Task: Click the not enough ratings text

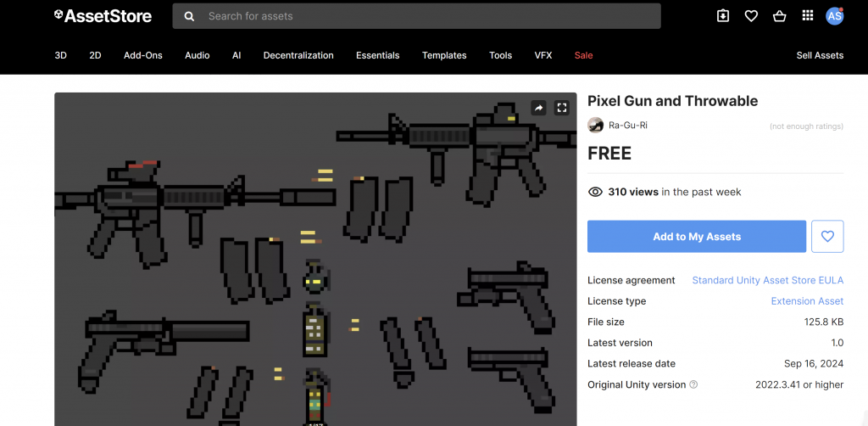Action: 807,126
